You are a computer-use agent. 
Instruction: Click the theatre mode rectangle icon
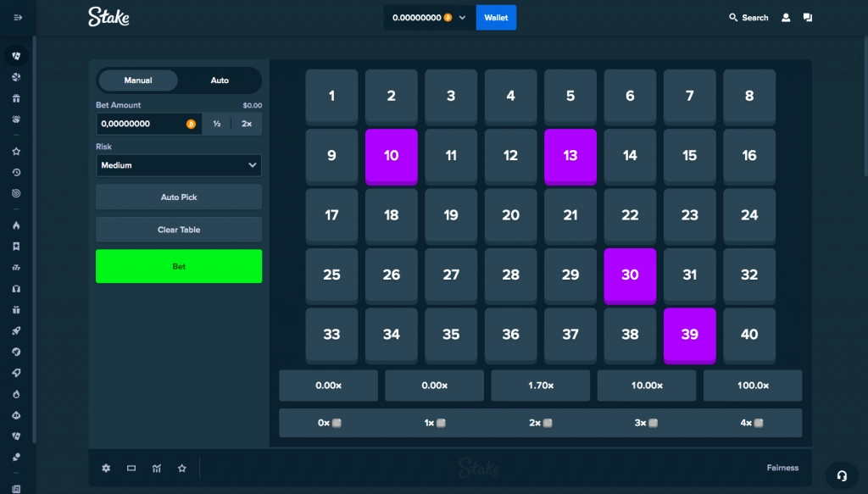[x=131, y=468]
